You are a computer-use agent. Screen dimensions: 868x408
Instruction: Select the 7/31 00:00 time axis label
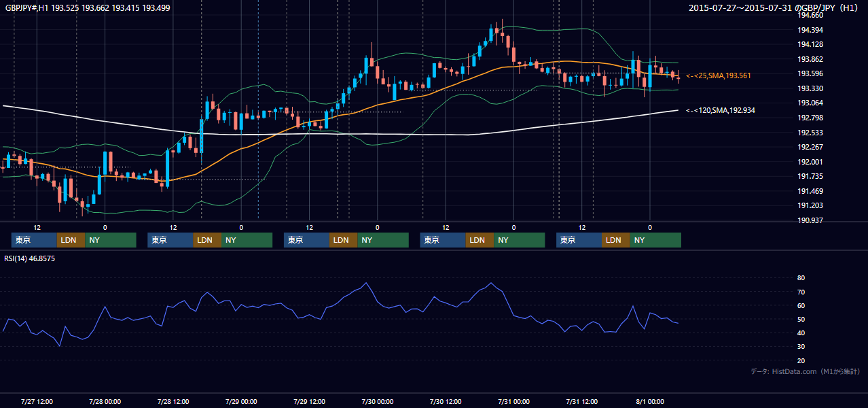[x=514, y=401]
